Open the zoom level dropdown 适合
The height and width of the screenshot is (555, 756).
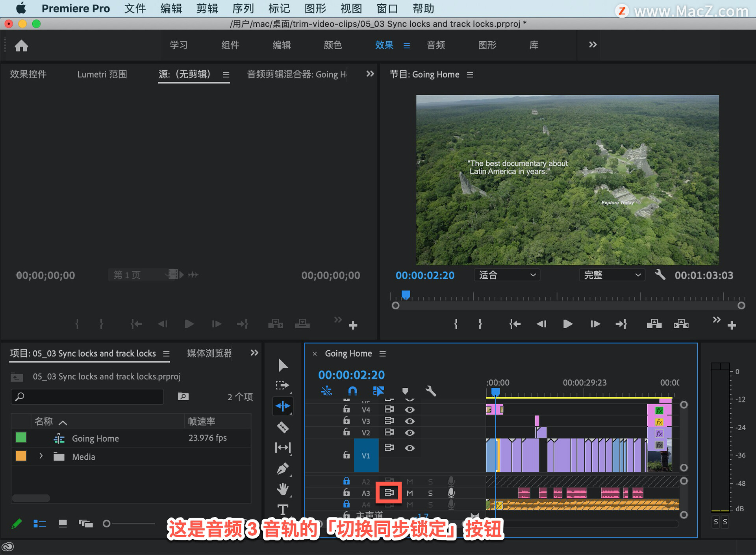click(x=507, y=275)
